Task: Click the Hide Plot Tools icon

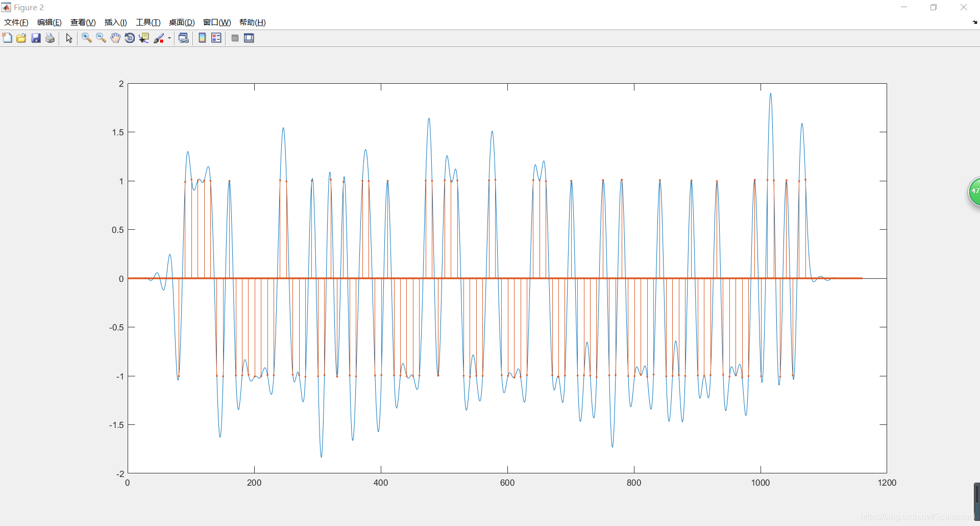Action: [235, 38]
